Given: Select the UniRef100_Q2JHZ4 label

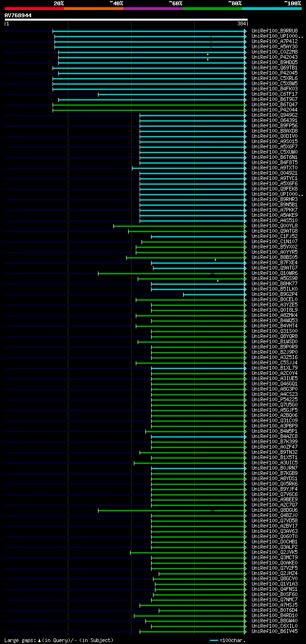Looking at the screenshot, I should (x=274, y=574).
